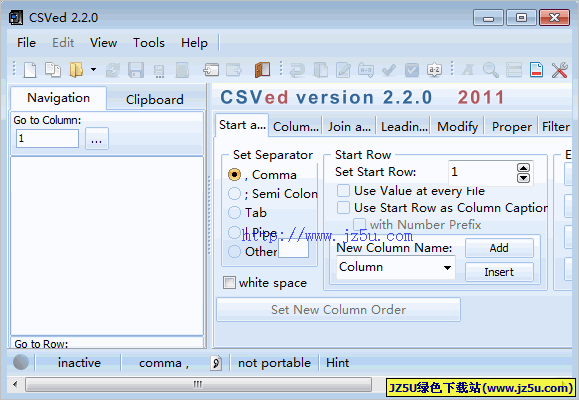The image size is (579, 400).
Task: Click the Other separator text box
Action: tap(293, 250)
